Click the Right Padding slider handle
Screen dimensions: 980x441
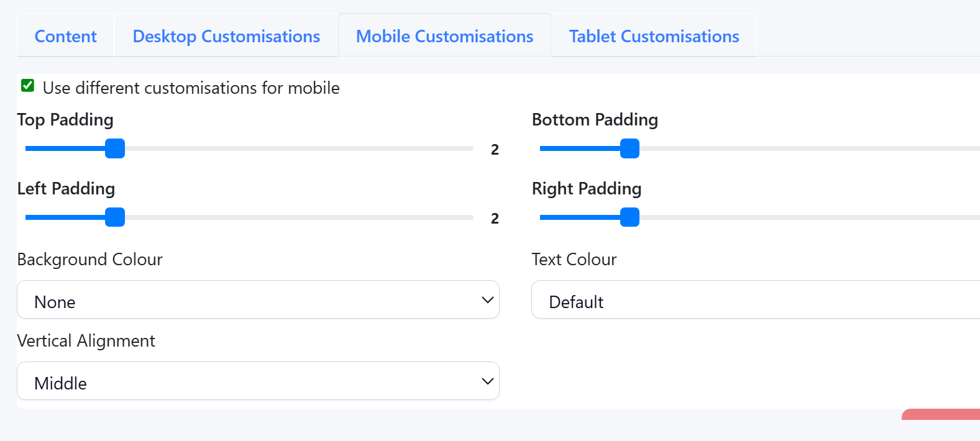point(630,217)
